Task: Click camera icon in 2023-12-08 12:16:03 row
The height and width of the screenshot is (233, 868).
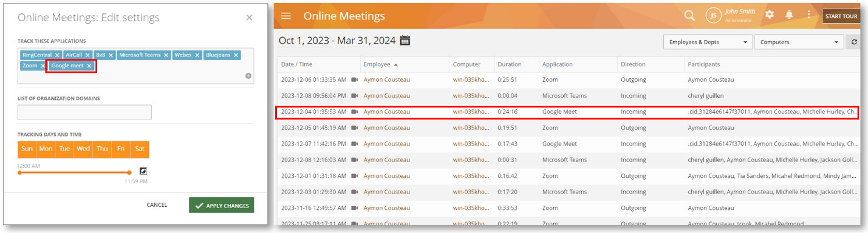Action: point(355,160)
